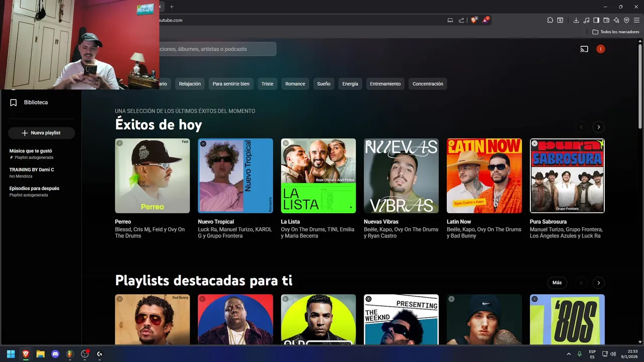Click previous arrow in Éxitos de hoy

pyautogui.click(x=581, y=127)
